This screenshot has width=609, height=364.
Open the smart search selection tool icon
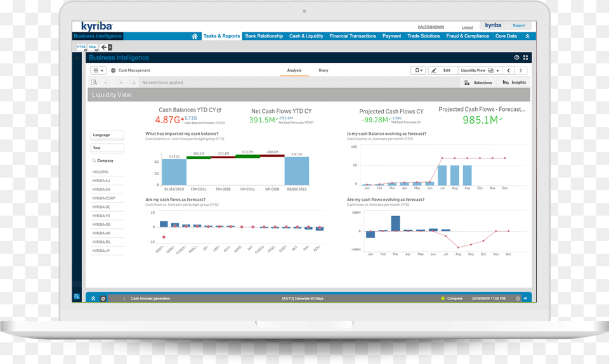click(94, 82)
